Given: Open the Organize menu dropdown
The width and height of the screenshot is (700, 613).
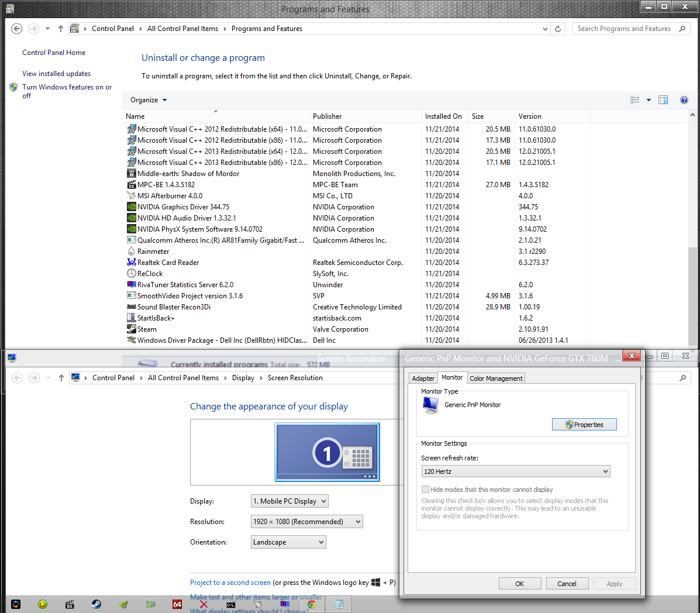Looking at the screenshot, I should tap(149, 100).
